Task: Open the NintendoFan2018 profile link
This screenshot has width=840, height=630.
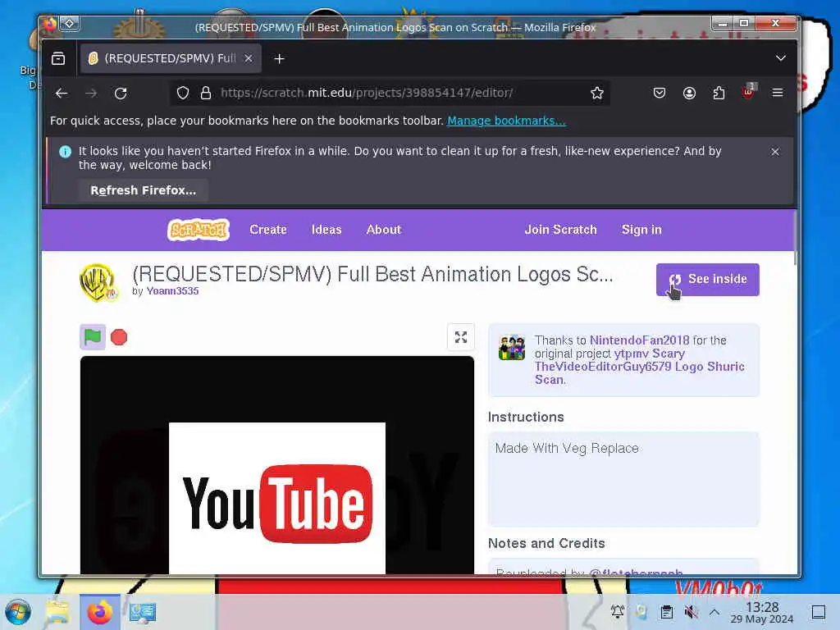Action: (x=639, y=340)
